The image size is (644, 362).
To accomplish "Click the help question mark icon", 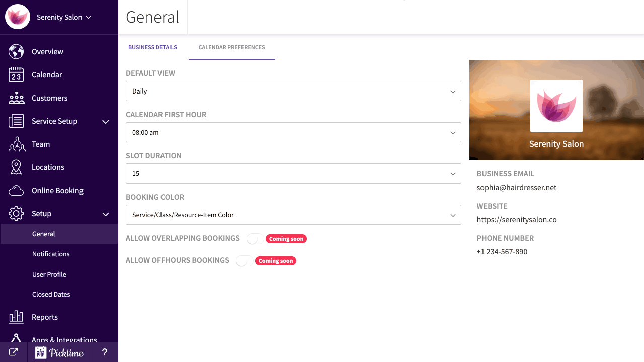I will coord(105,352).
